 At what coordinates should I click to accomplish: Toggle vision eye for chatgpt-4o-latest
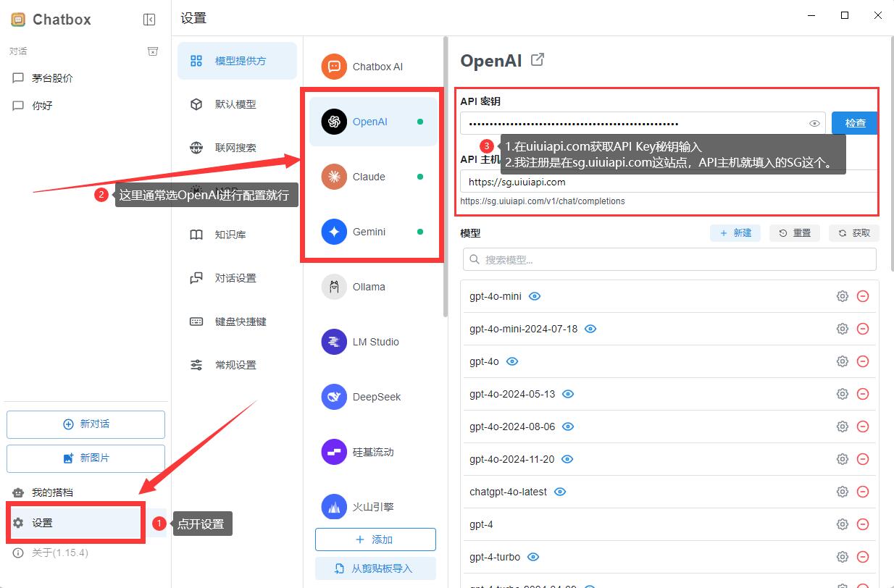pos(560,492)
